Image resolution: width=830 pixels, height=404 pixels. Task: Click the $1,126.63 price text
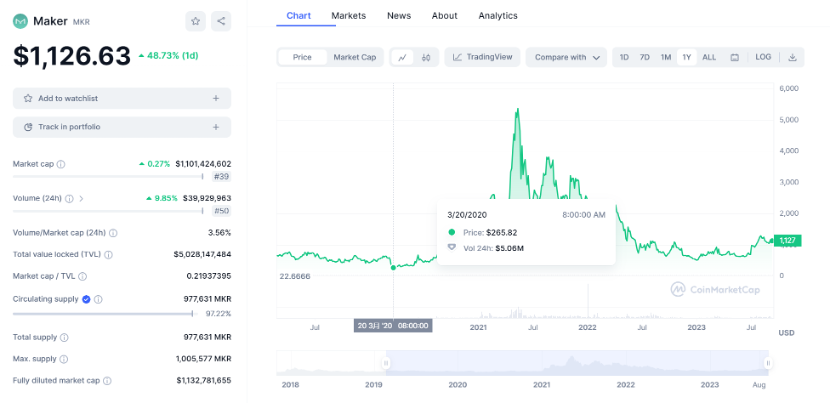click(71, 56)
